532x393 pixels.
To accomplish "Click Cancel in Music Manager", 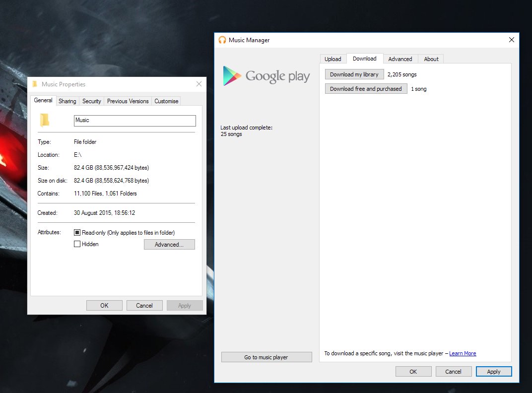I will 453,372.
